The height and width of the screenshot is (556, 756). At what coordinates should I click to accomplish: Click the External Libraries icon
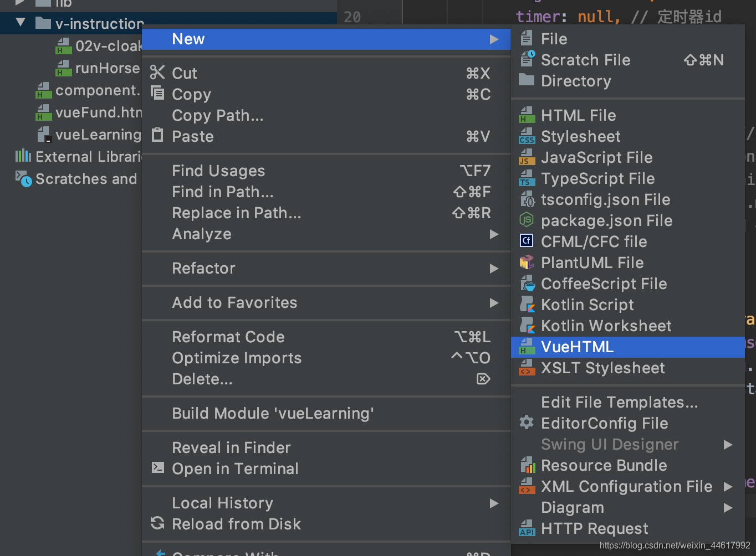pos(23,156)
